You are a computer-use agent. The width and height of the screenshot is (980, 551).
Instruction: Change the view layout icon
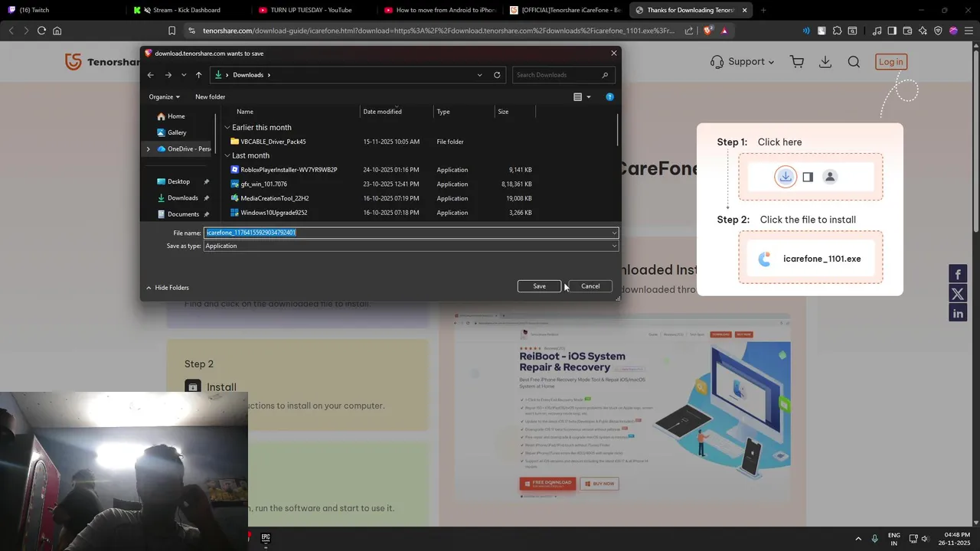tap(578, 97)
